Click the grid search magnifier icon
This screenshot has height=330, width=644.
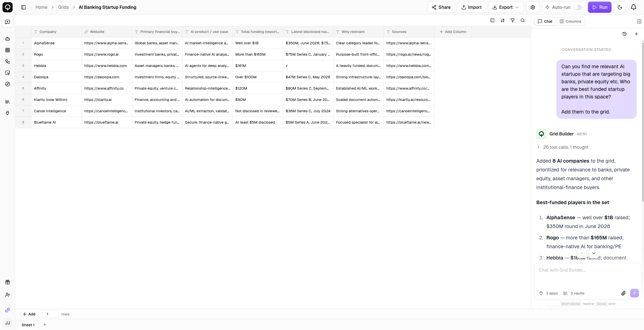tap(523, 20)
